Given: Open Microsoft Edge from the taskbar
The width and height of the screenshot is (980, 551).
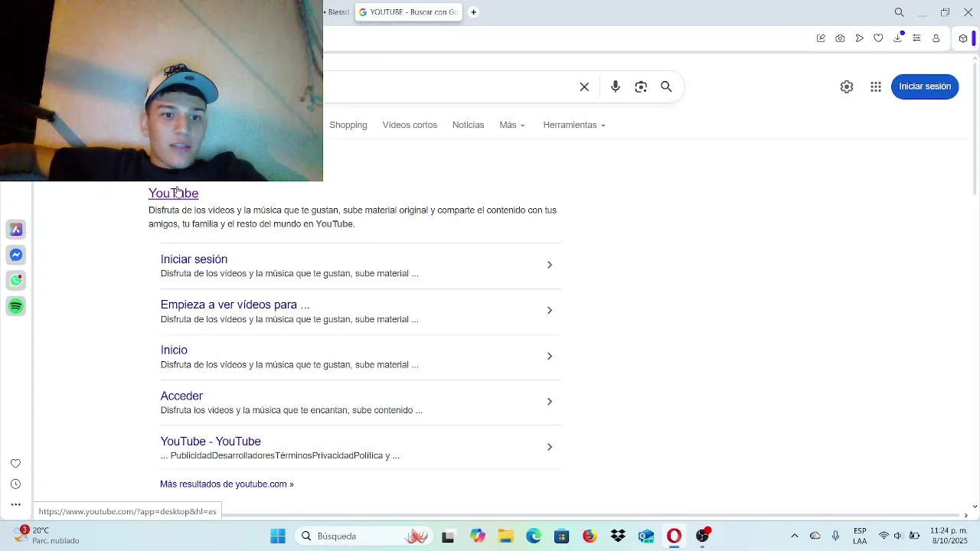Looking at the screenshot, I should (534, 536).
